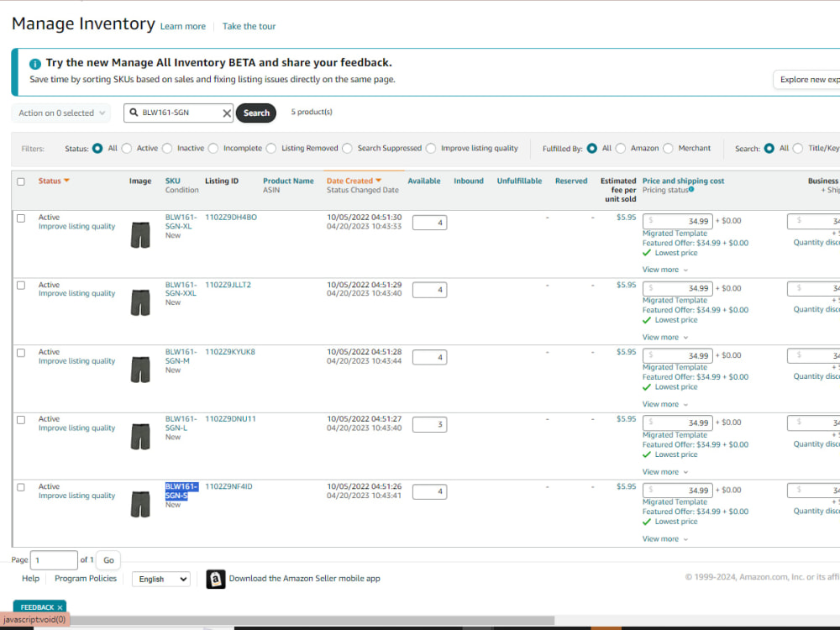Edit Available quantity for BLW161-SGN-L

click(x=429, y=425)
